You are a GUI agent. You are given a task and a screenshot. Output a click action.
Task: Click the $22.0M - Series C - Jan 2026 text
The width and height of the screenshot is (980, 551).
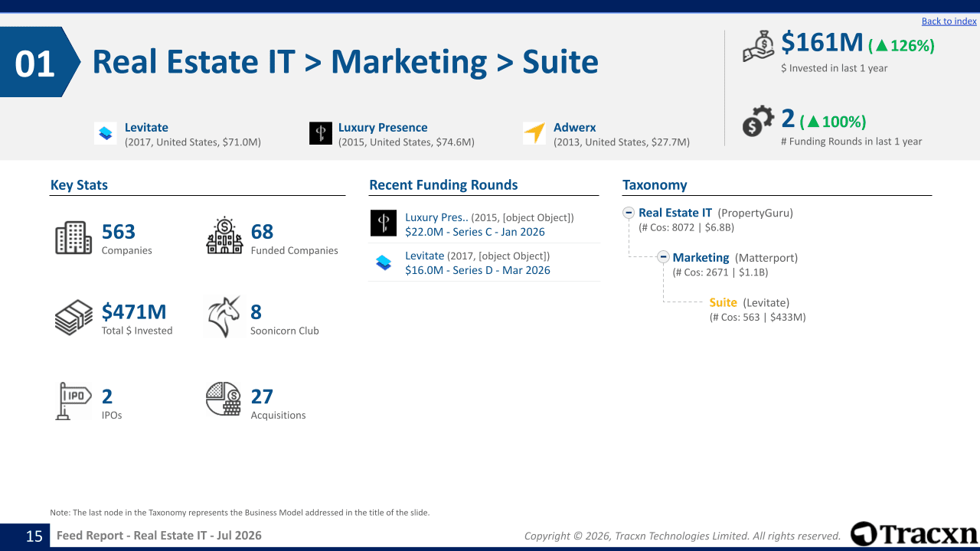point(475,232)
